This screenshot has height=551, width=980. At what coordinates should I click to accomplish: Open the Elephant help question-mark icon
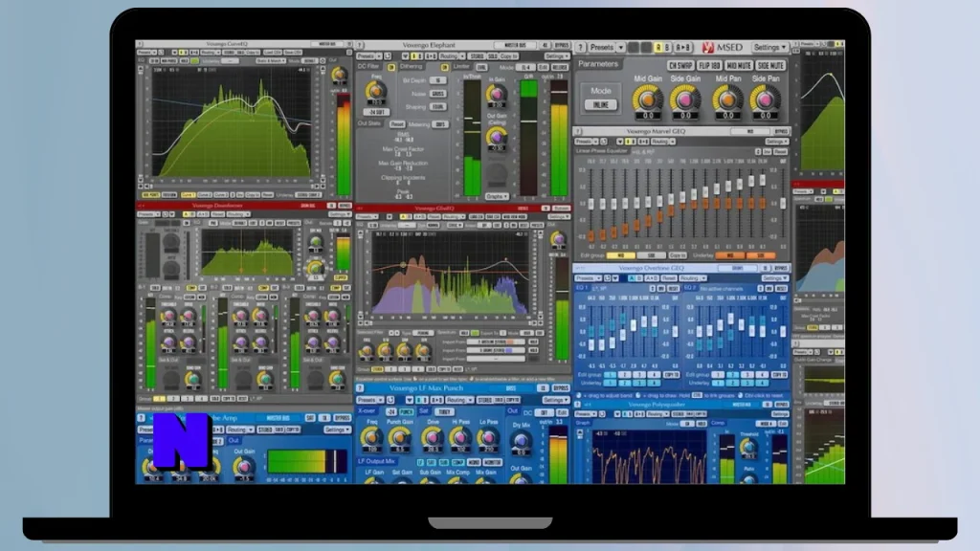click(x=360, y=45)
